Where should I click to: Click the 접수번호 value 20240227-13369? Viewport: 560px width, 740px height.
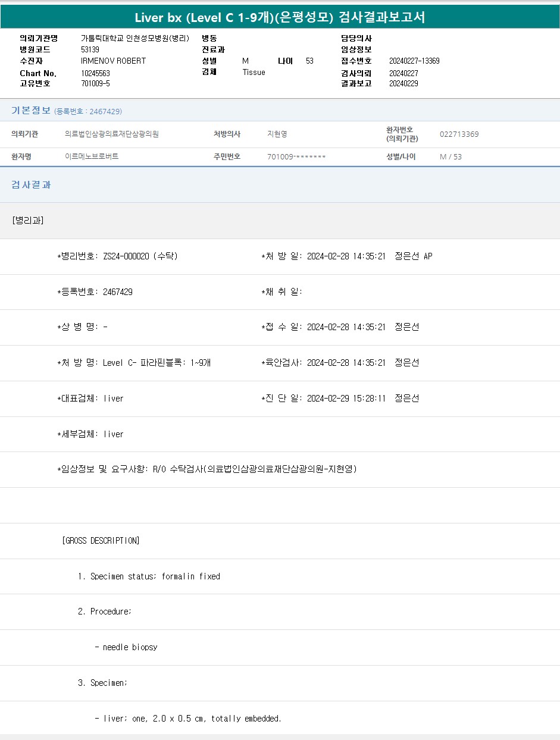[x=414, y=61]
